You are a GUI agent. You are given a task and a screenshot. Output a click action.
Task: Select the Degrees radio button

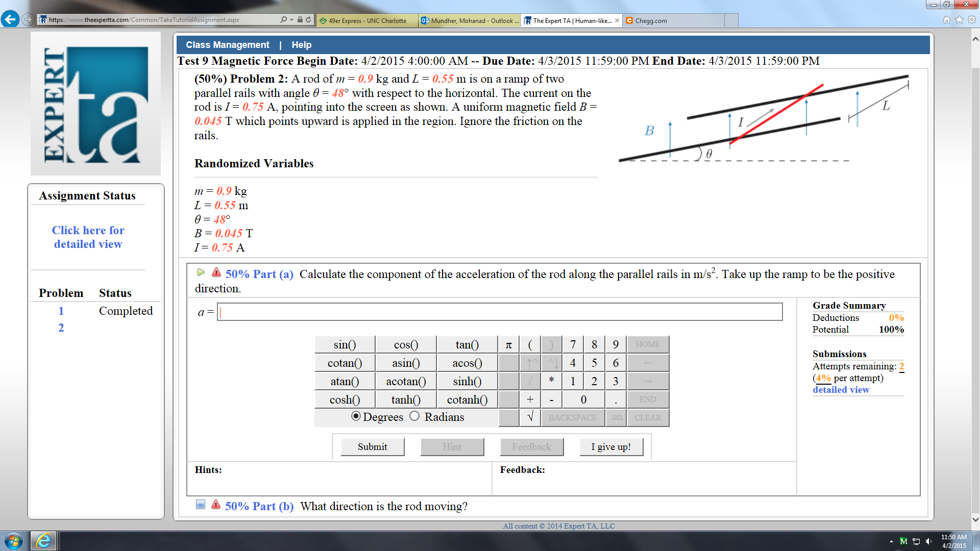(356, 417)
